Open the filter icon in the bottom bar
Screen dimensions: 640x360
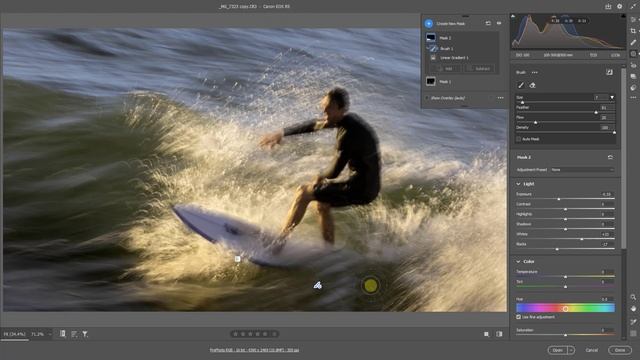pyautogui.click(x=85, y=334)
